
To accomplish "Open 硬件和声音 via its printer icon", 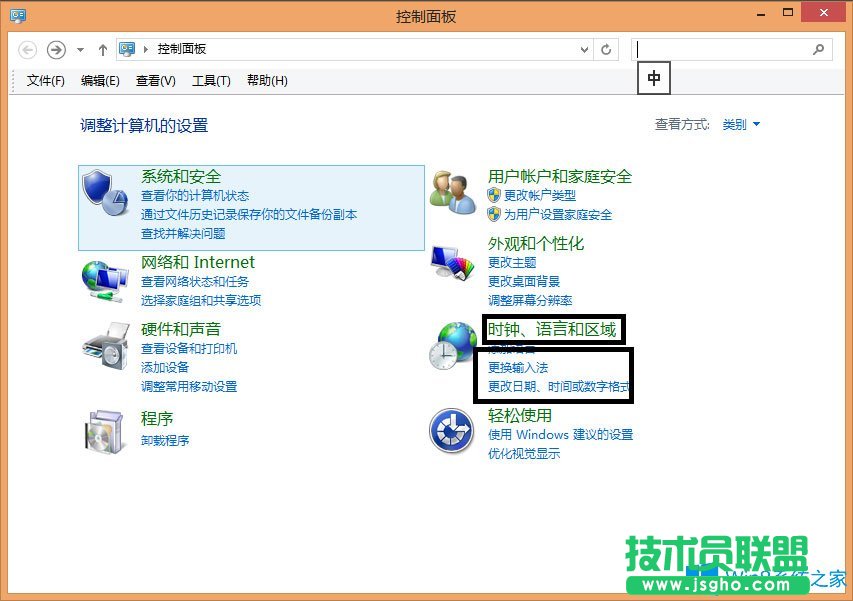I will (106, 345).
